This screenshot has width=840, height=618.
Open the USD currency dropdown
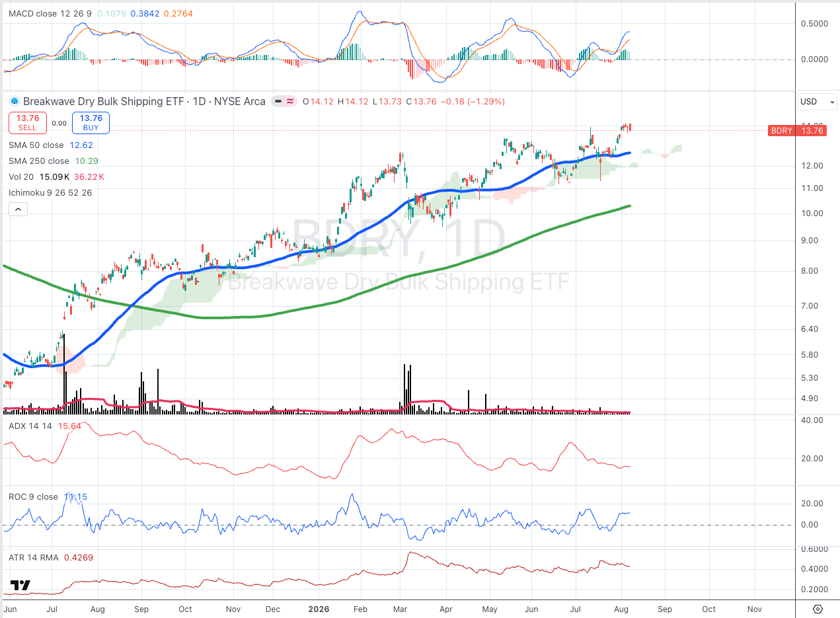click(x=818, y=102)
